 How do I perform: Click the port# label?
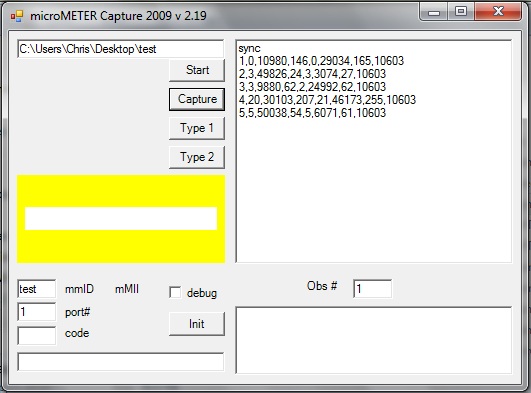coord(78,312)
